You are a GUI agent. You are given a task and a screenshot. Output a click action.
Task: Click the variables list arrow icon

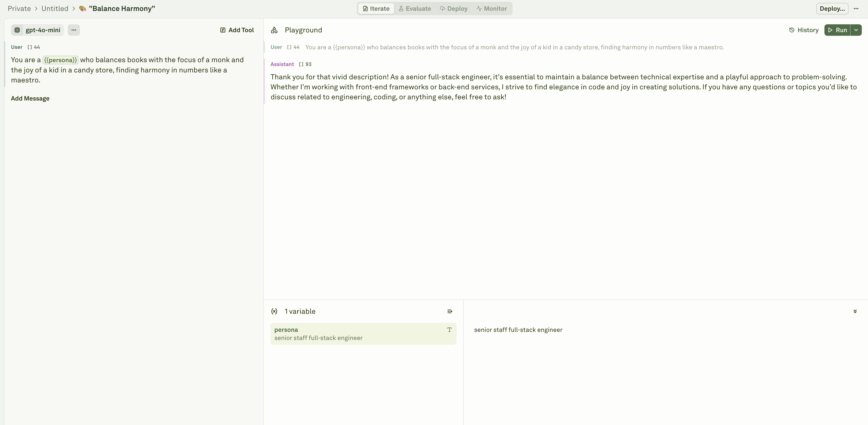click(449, 311)
